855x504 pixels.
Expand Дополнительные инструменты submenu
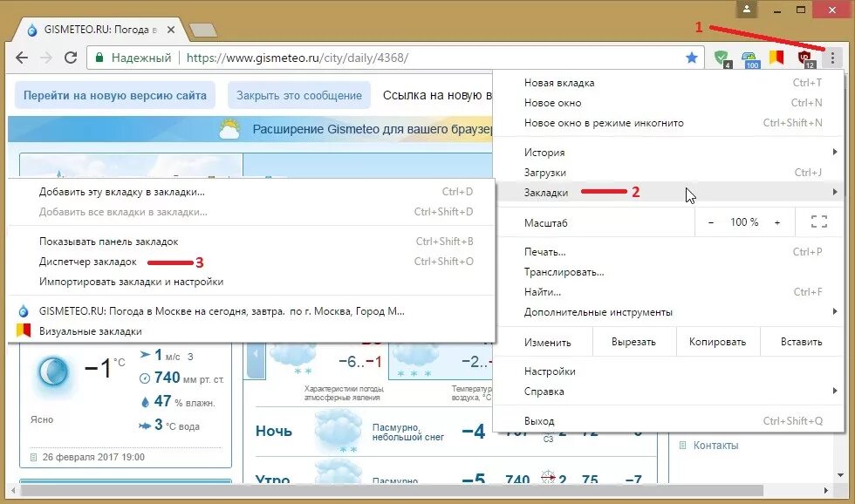[668, 312]
